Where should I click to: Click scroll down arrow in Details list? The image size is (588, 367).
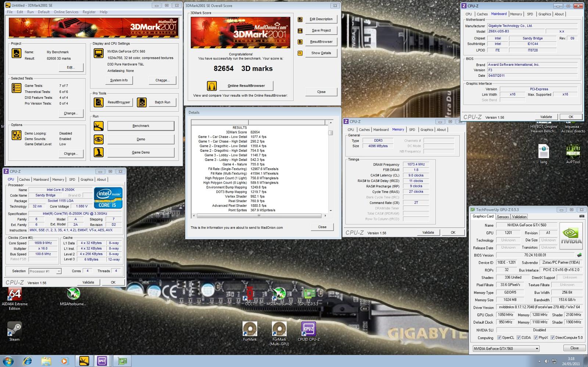point(330,211)
